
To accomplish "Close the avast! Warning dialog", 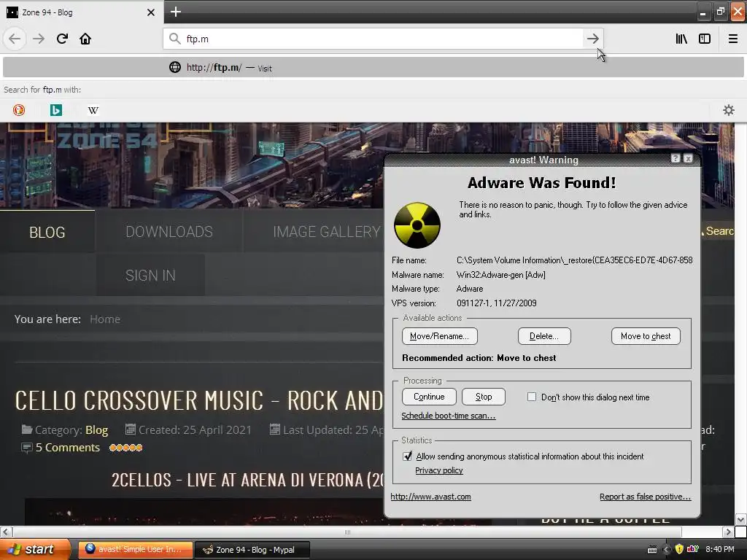I will [688, 158].
